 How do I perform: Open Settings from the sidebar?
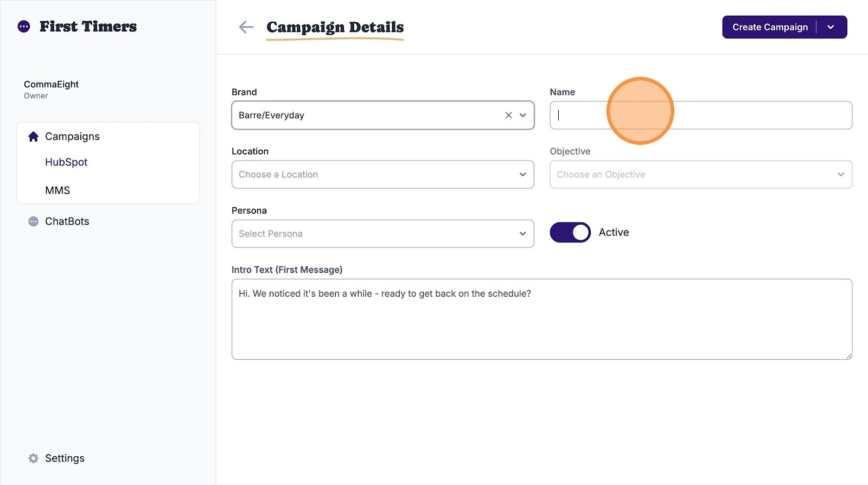[x=65, y=458]
